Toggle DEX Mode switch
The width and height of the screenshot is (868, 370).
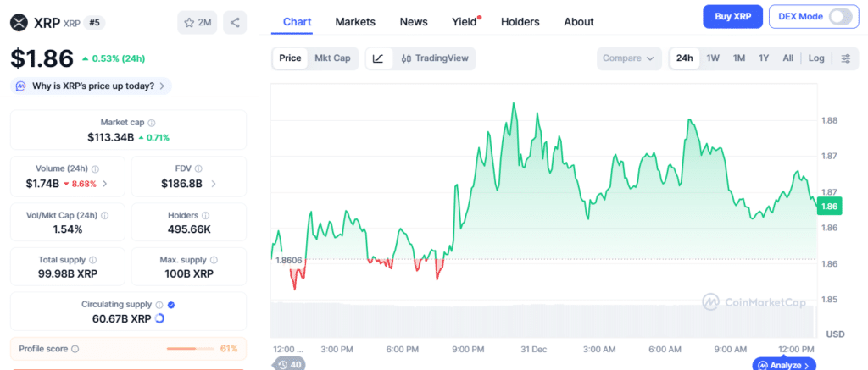[x=840, y=17]
